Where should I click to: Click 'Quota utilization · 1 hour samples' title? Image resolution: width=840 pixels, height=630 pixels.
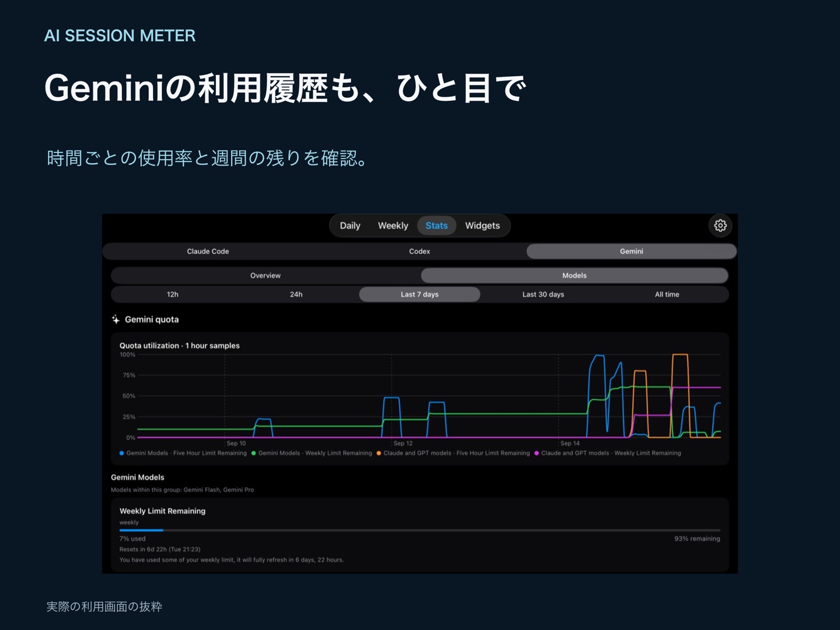(x=179, y=346)
